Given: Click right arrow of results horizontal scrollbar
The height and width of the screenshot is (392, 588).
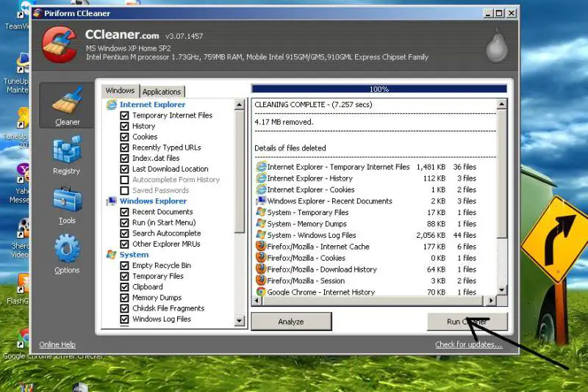Looking at the screenshot, I should (491, 300).
